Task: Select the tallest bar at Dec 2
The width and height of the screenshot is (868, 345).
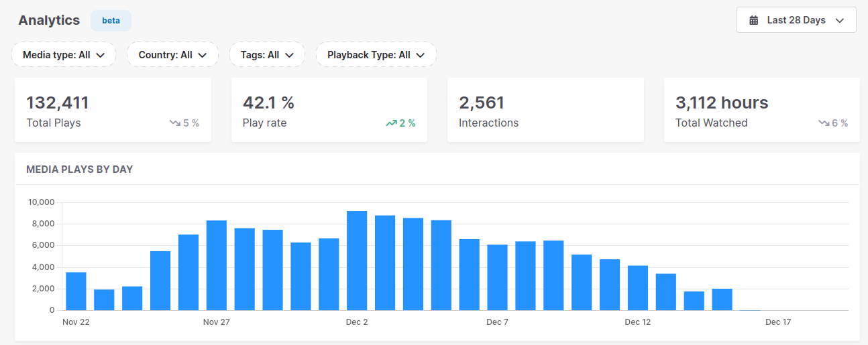Action: point(357,261)
